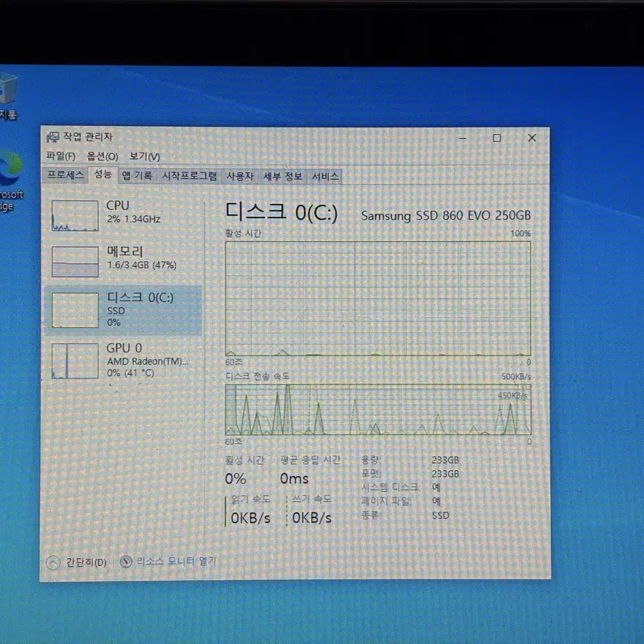The image size is (644, 644).
Task: Select the 디스크 0(C:) sidebar item
Action: pyautogui.click(x=123, y=310)
